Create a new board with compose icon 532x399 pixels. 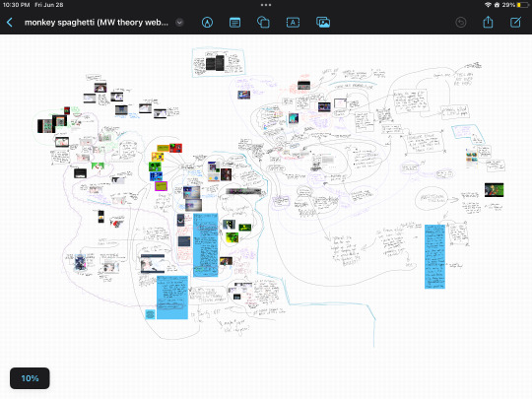point(515,22)
